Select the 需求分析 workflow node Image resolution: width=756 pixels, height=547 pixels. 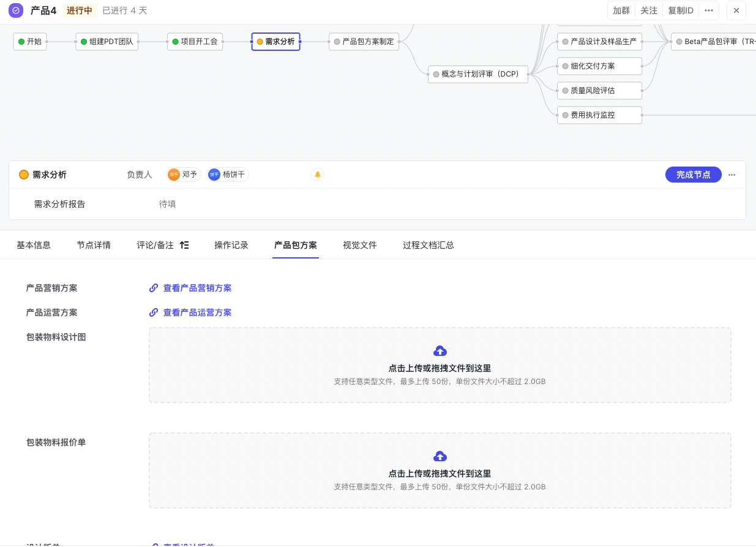pyautogui.click(x=276, y=42)
